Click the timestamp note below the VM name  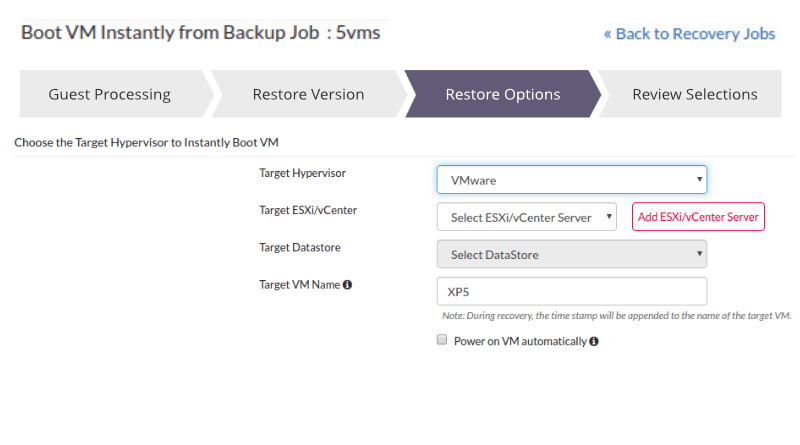coord(616,316)
